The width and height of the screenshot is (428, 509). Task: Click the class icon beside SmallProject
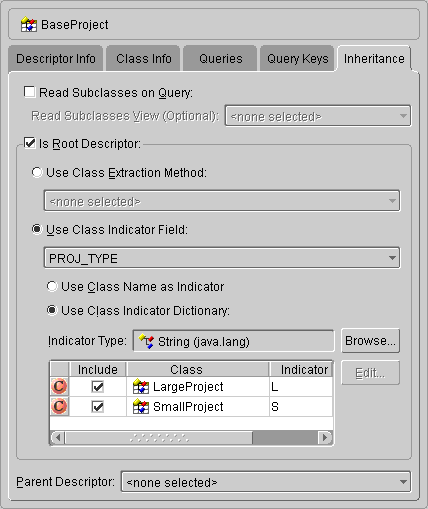(x=141, y=407)
